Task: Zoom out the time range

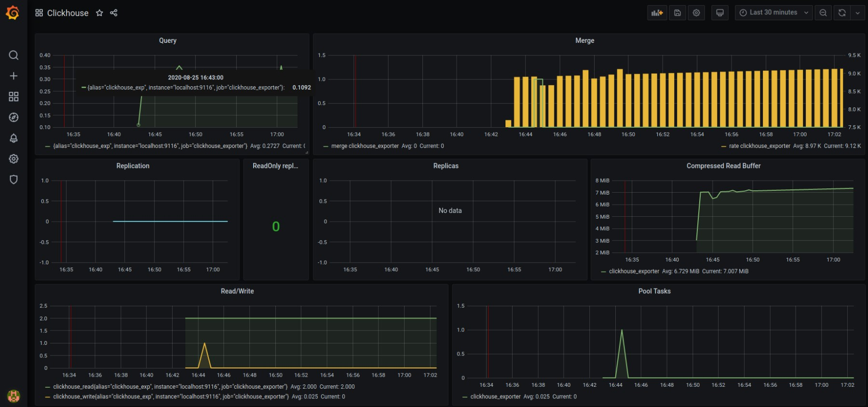Action: pyautogui.click(x=823, y=13)
